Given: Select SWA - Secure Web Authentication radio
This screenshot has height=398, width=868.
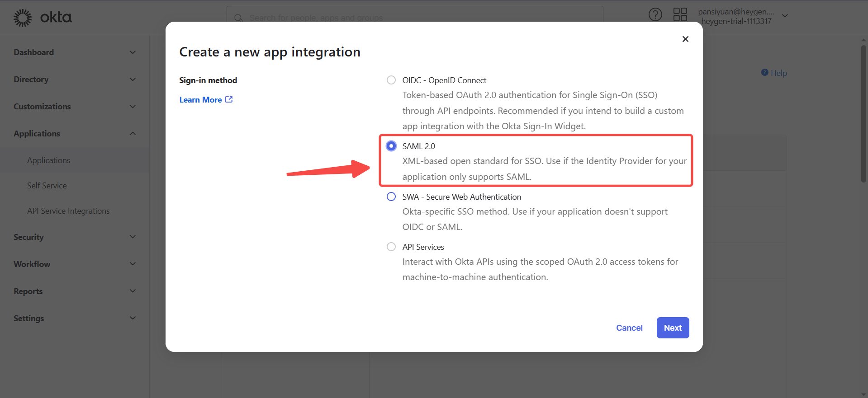Looking at the screenshot, I should click(x=391, y=197).
